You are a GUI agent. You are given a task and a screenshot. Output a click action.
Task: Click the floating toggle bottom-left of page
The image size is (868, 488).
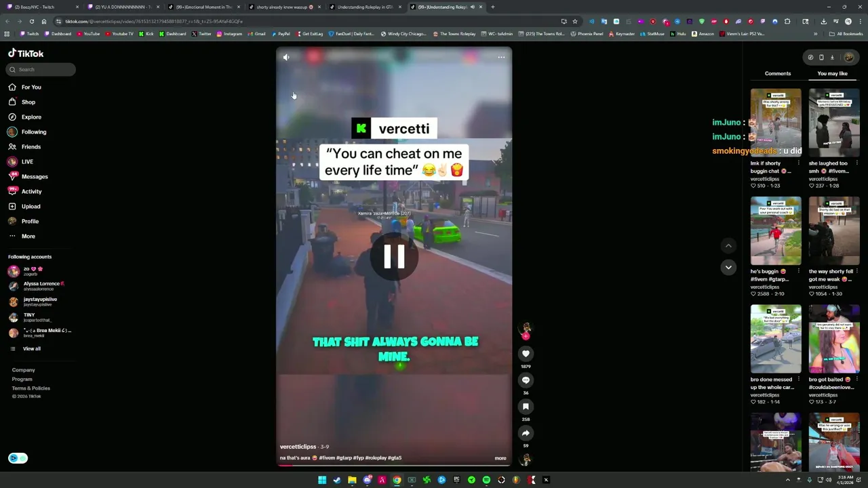[18, 458]
